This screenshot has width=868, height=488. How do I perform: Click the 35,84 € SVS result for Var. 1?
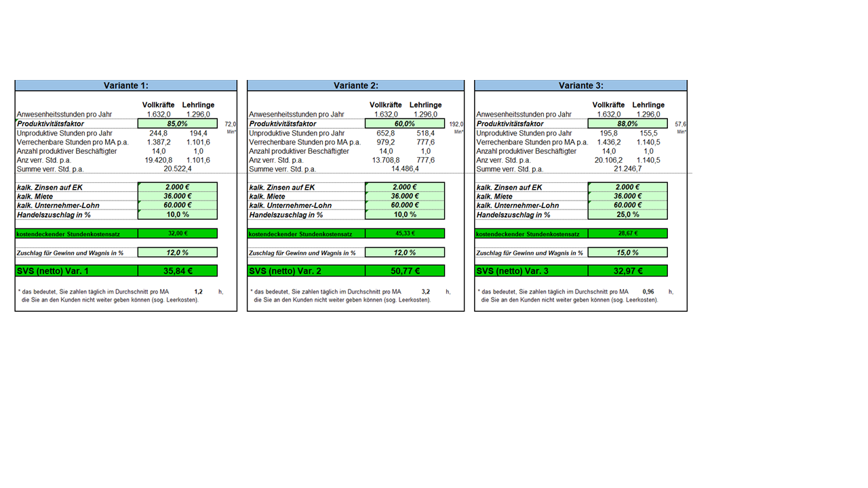point(177,271)
